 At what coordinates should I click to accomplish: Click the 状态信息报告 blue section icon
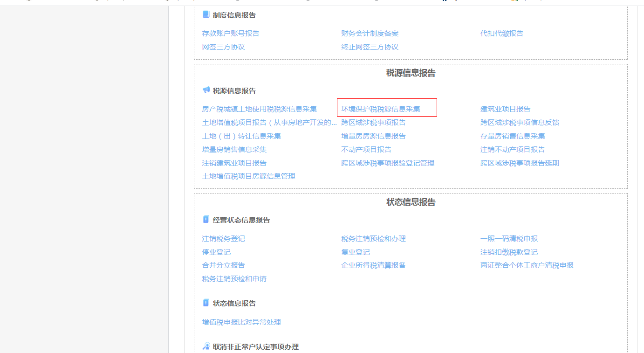[x=206, y=303]
